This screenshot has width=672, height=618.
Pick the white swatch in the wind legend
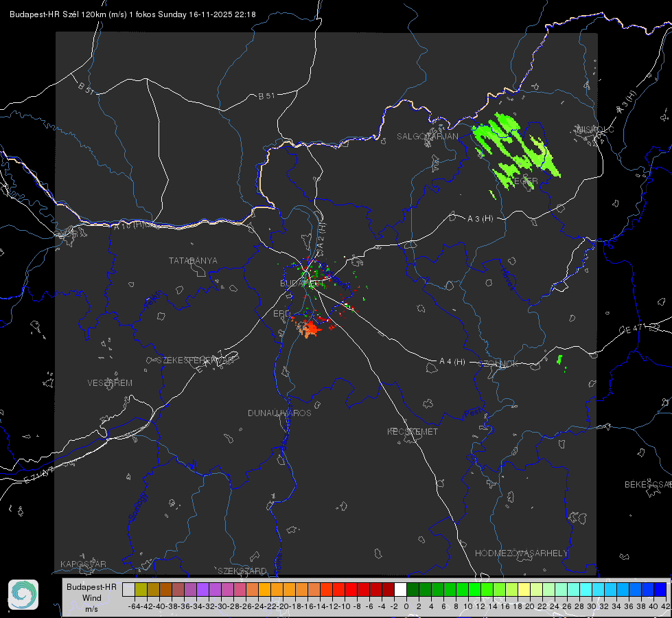(x=400, y=589)
